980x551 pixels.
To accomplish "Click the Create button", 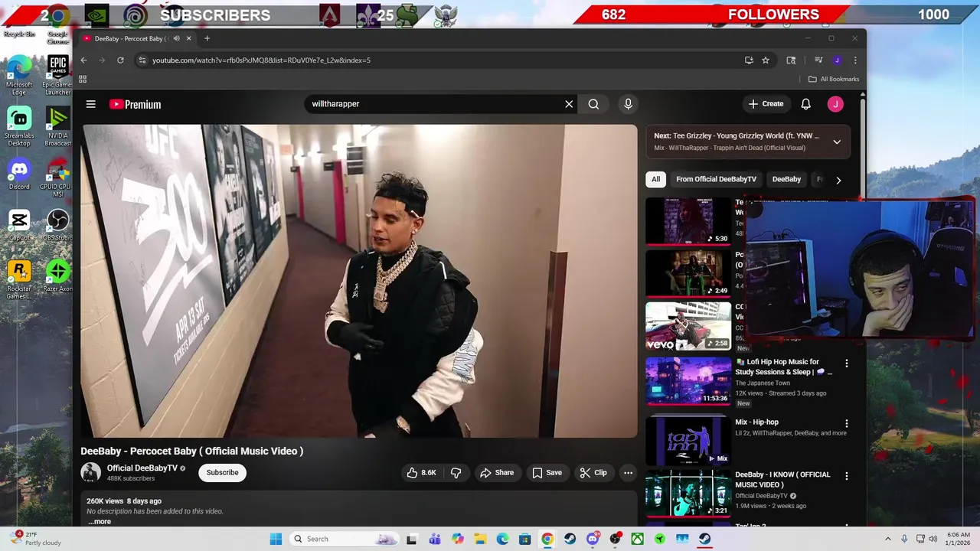I will [x=766, y=104].
